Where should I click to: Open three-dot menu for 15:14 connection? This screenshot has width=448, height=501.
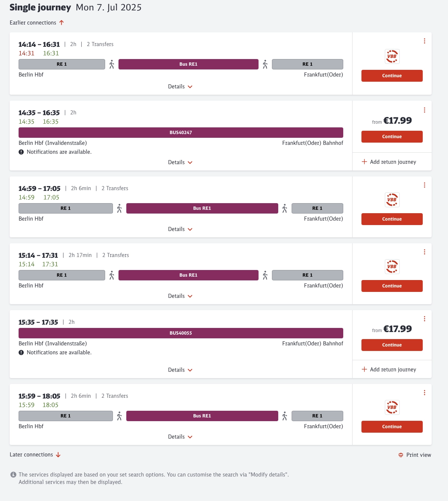coord(425,252)
